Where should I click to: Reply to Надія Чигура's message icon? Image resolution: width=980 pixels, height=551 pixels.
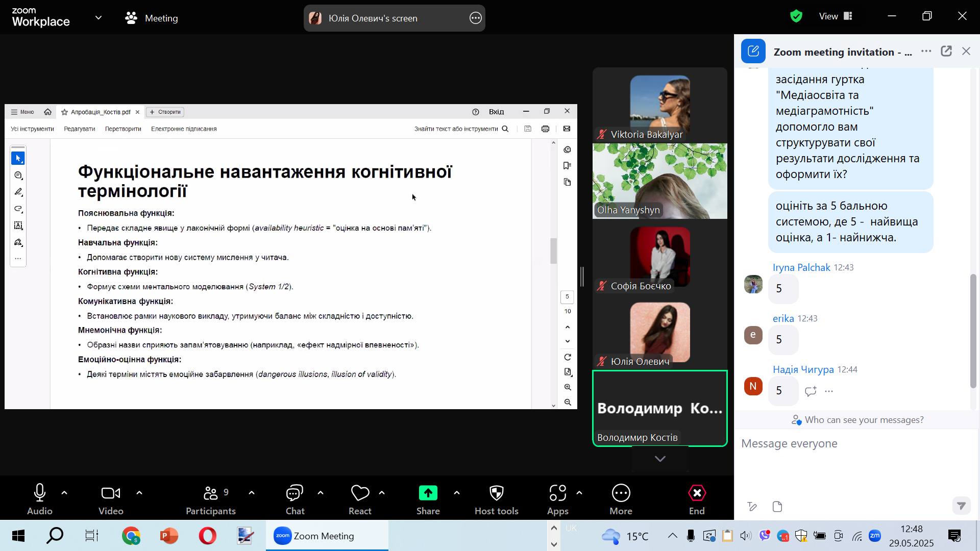[811, 391]
